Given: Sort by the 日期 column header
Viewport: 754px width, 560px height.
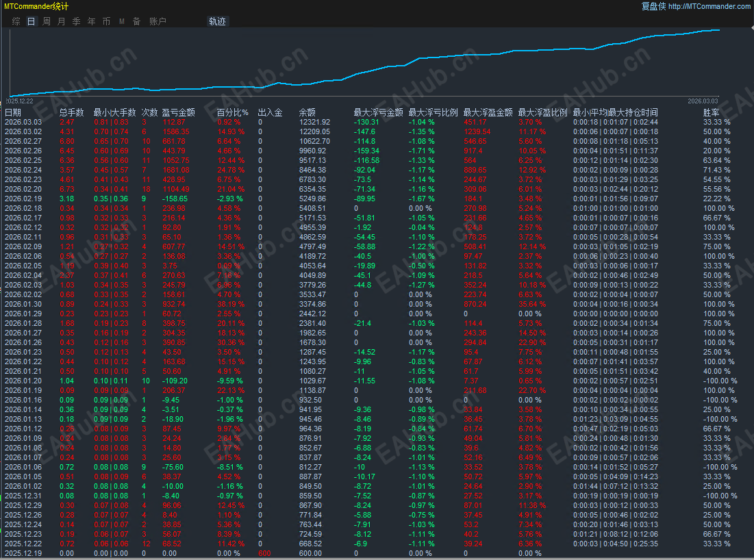Looking at the screenshot, I should click(13, 112).
